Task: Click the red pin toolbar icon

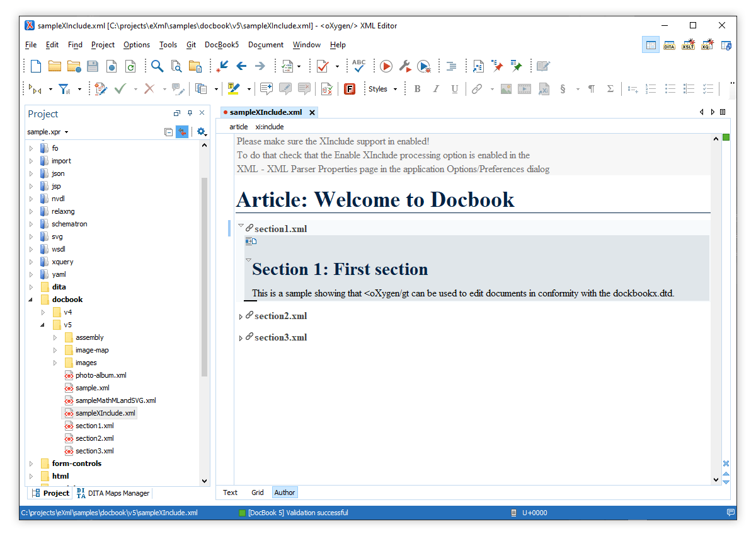Action: [498, 66]
